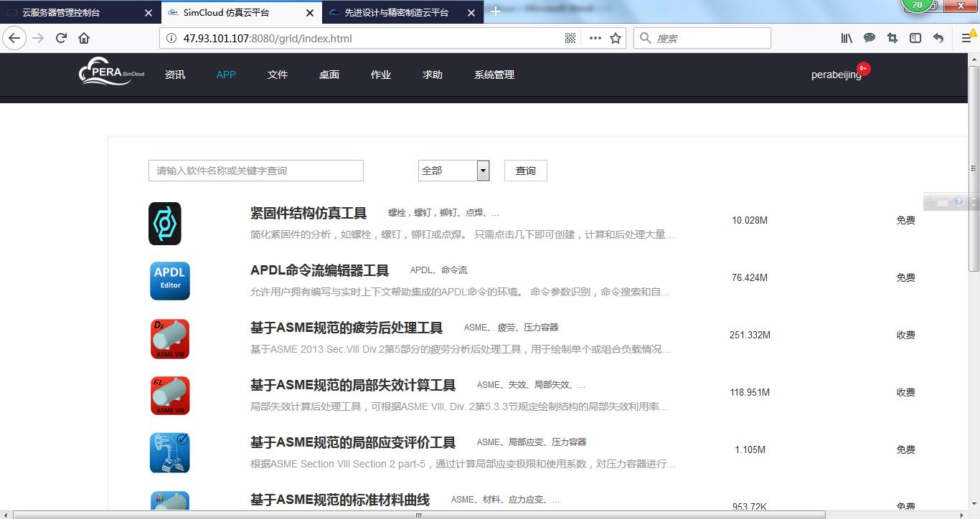The width and height of the screenshot is (980, 519).
Task: Go to browser home page icon
Action: (x=84, y=38)
